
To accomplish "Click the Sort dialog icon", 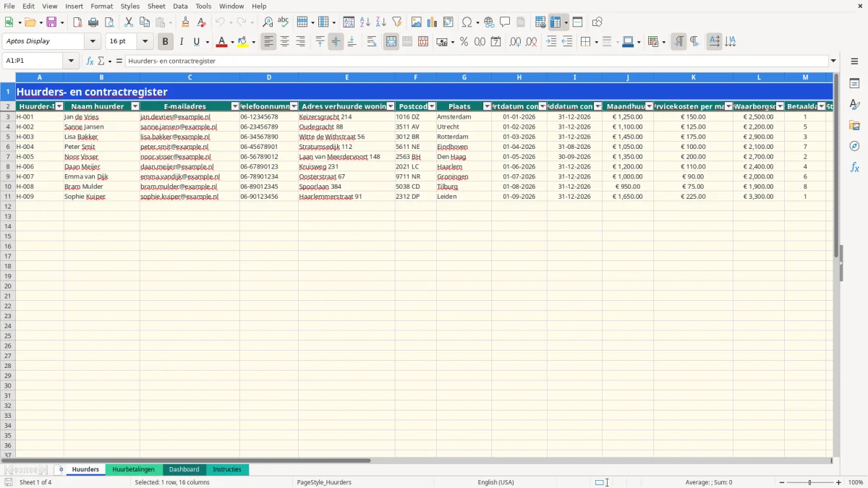I will click(349, 22).
